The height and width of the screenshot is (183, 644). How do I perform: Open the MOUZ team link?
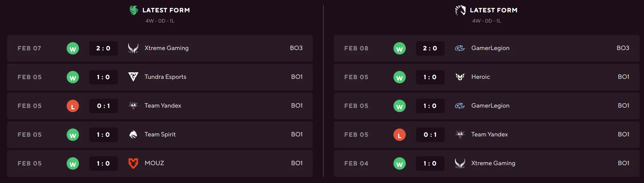(154, 163)
